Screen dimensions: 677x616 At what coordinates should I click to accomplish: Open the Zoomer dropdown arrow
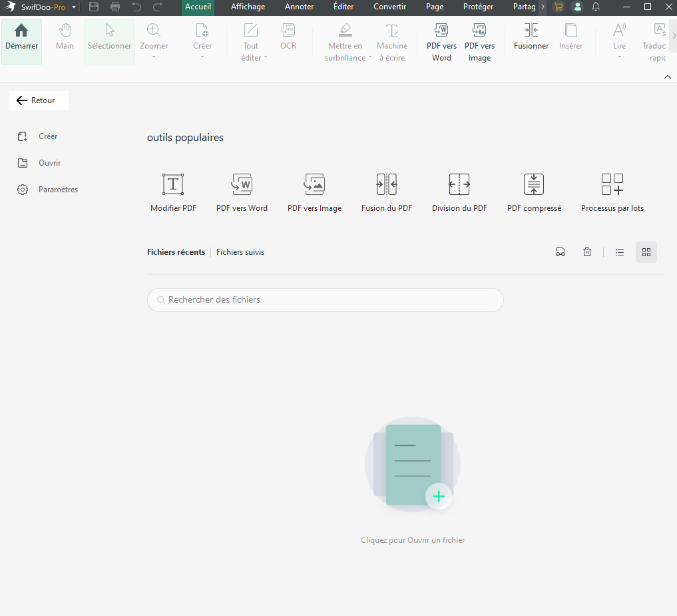[154, 57]
